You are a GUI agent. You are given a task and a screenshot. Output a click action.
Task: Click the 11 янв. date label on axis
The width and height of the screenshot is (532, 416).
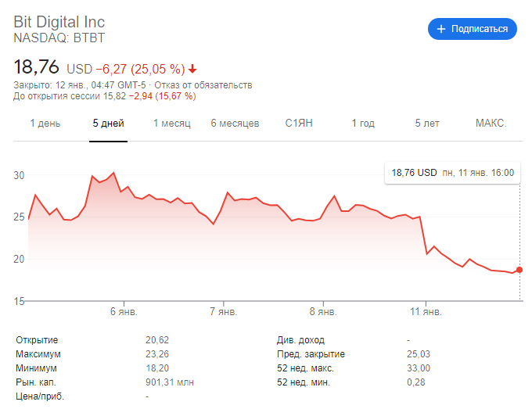[x=426, y=311]
